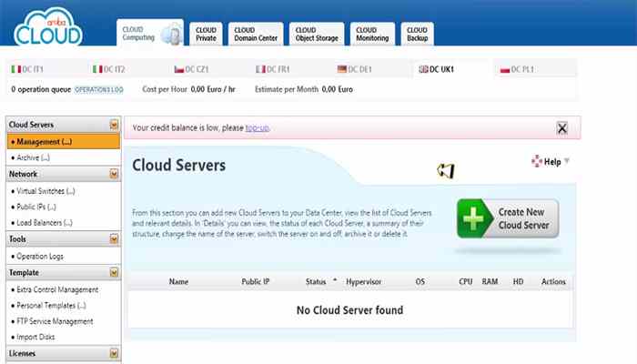Open Load Balancers in sidebar

(x=45, y=223)
